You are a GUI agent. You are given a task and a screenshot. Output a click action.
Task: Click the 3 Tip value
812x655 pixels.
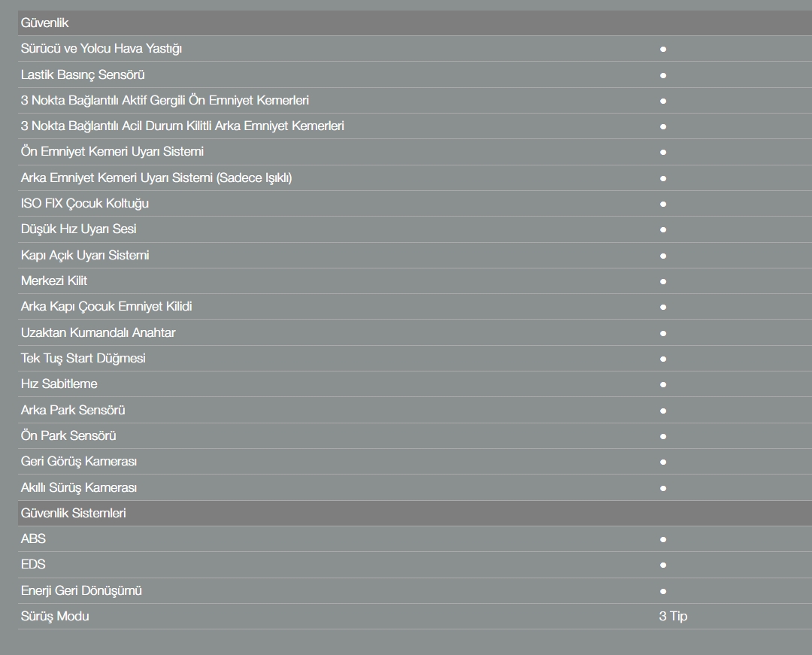pos(673,616)
